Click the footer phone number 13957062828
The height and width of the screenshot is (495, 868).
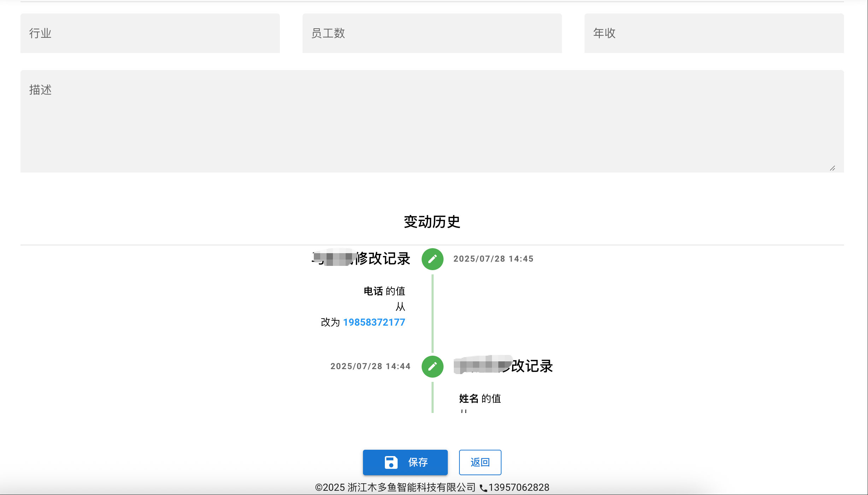[519, 488]
